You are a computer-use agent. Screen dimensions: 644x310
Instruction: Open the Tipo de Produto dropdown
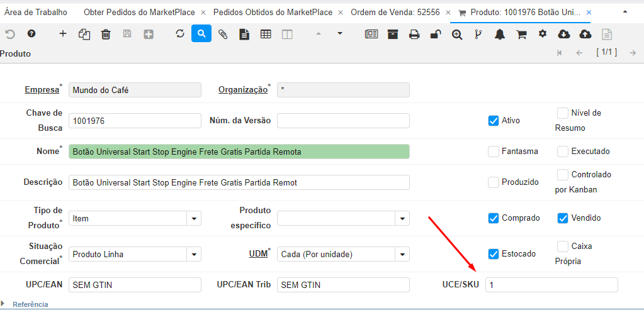[x=193, y=218]
